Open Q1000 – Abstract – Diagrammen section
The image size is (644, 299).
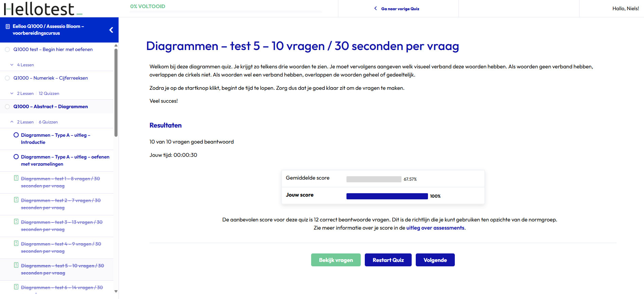pos(50,106)
